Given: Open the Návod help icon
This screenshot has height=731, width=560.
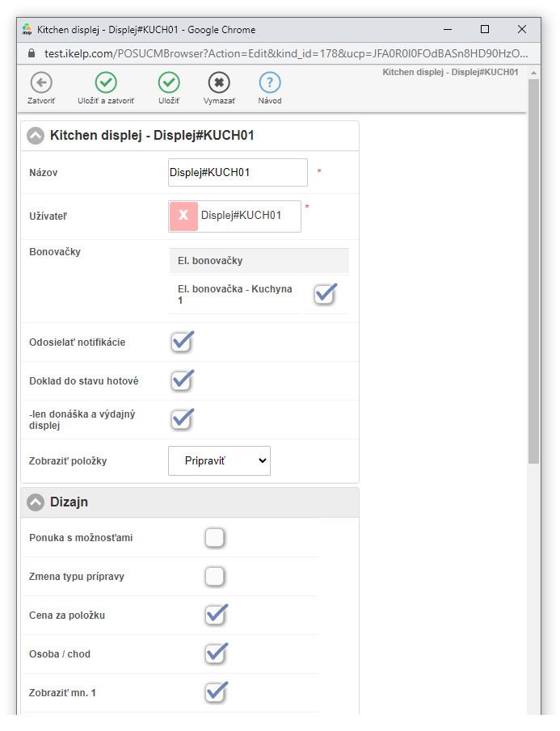Looking at the screenshot, I should click(270, 82).
